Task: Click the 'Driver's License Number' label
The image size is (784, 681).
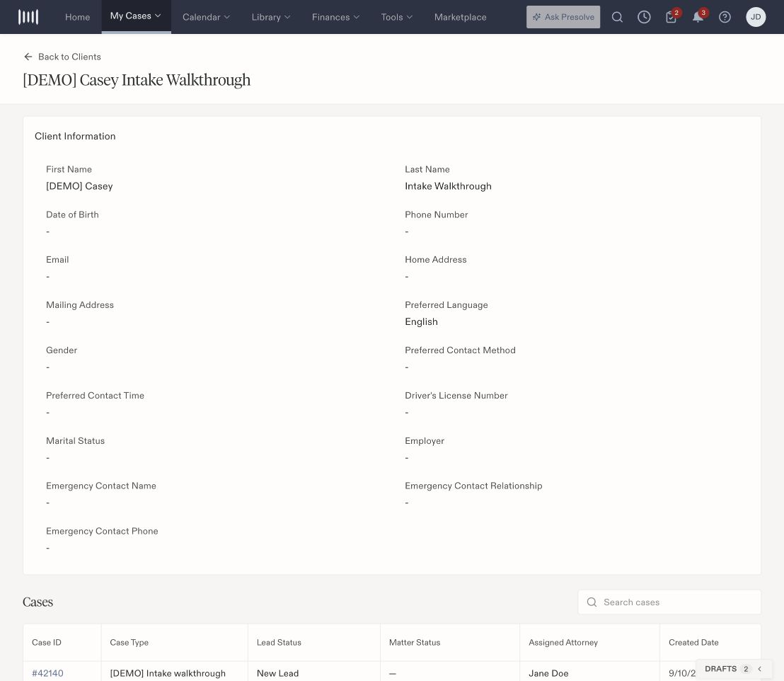Action: [456, 395]
